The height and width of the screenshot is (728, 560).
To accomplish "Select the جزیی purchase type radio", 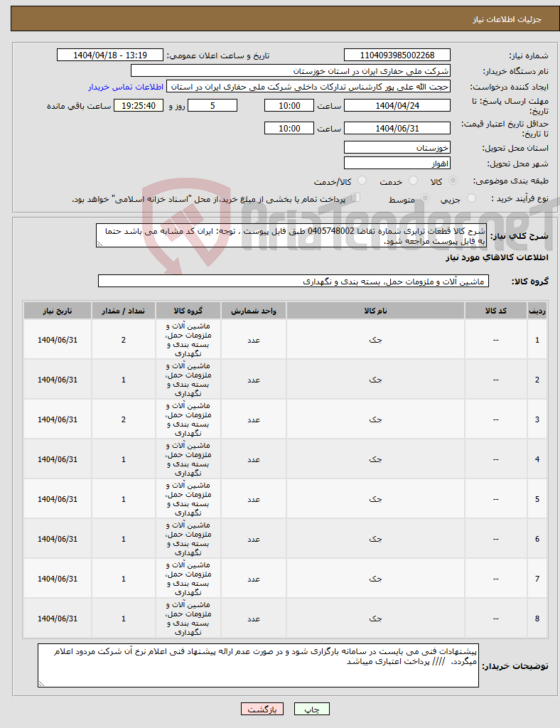I will coord(471,198).
